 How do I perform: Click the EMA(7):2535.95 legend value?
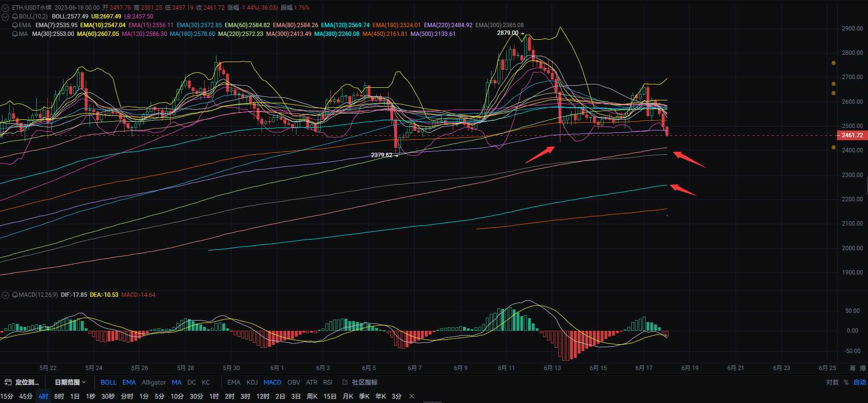[x=56, y=25]
